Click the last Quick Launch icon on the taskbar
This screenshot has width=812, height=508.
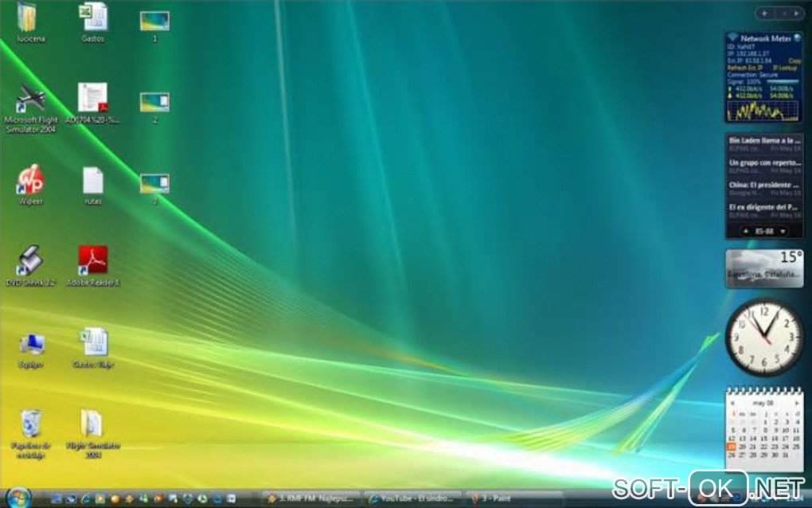click(x=231, y=498)
